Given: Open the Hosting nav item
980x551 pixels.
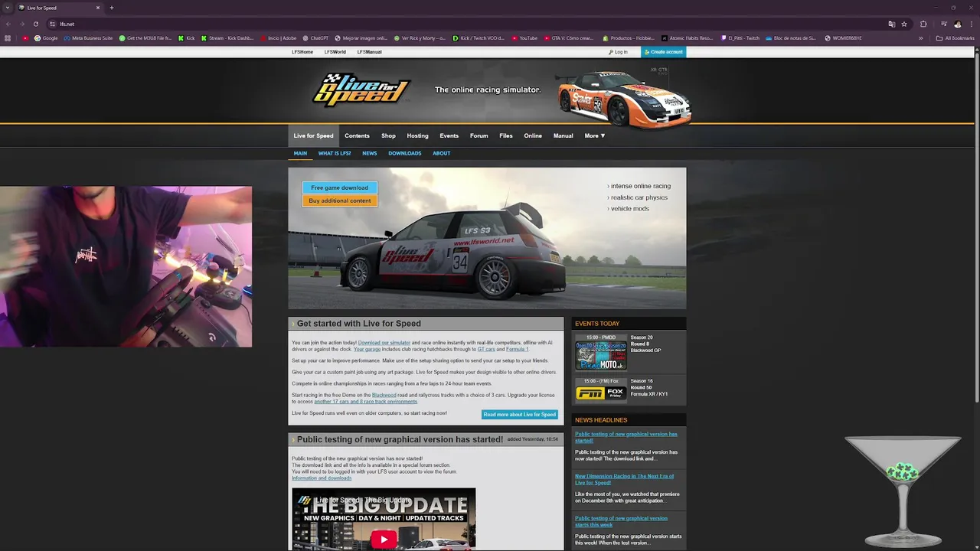Looking at the screenshot, I should (x=417, y=135).
